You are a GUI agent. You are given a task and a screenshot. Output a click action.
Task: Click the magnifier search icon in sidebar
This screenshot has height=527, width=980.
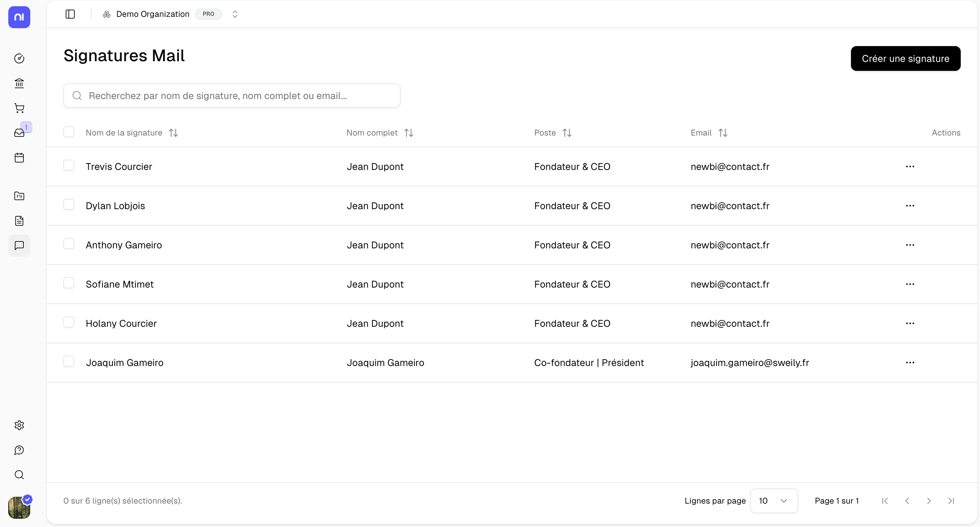[x=19, y=475]
